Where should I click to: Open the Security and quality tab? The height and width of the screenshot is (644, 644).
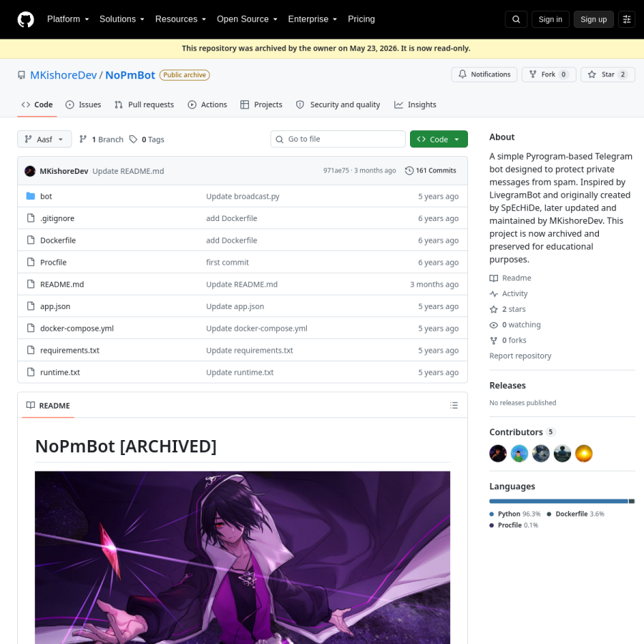pyautogui.click(x=338, y=104)
